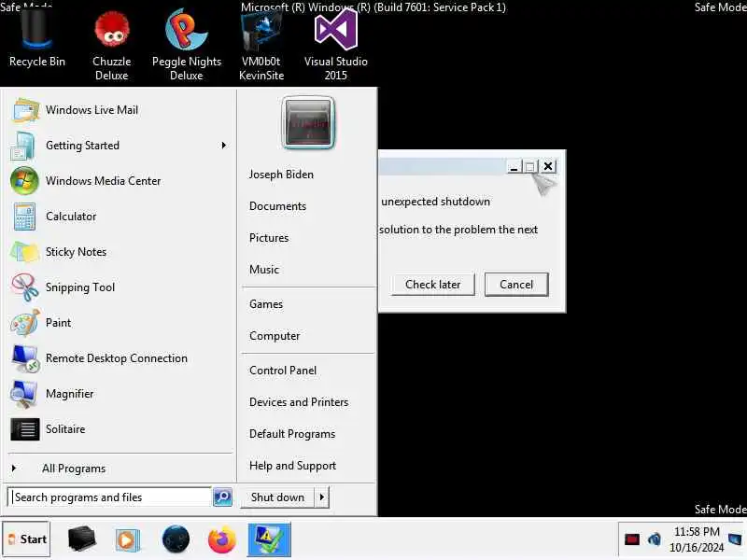Click the Solitaire icon
This screenshot has width=747, height=560.
point(25,429)
